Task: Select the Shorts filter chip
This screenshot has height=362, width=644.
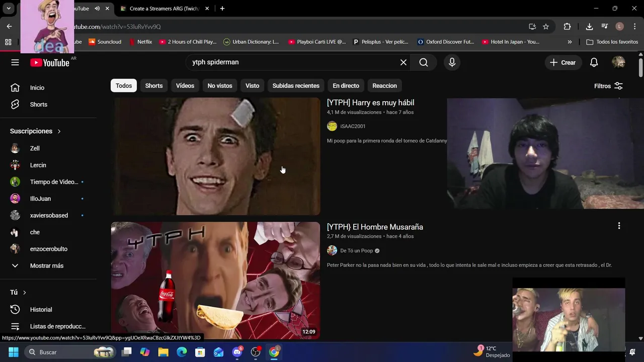Action: pos(154,85)
